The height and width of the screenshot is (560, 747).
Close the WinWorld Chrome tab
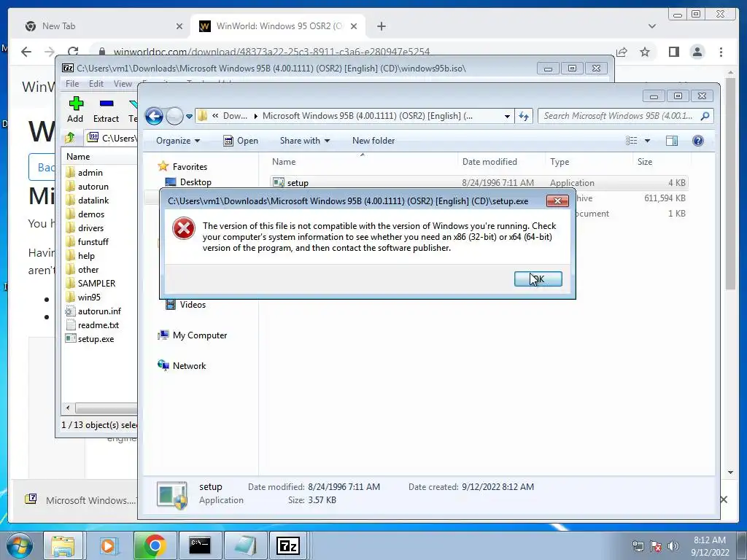[354, 26]
